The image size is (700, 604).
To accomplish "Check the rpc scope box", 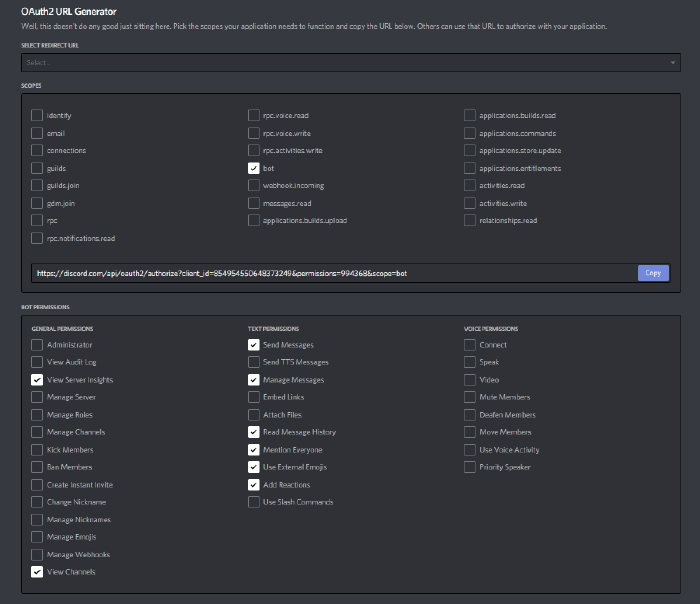I will [x=37, y=221].
